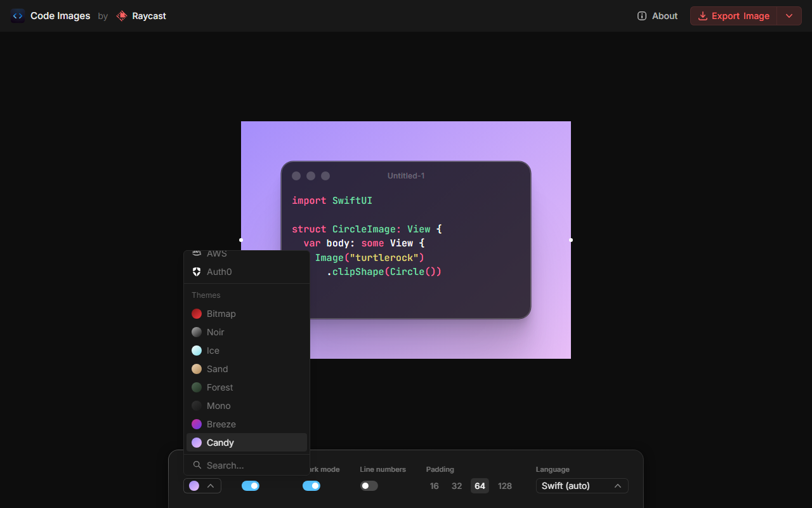Select the Sand theme color swatch

(197, 369)
